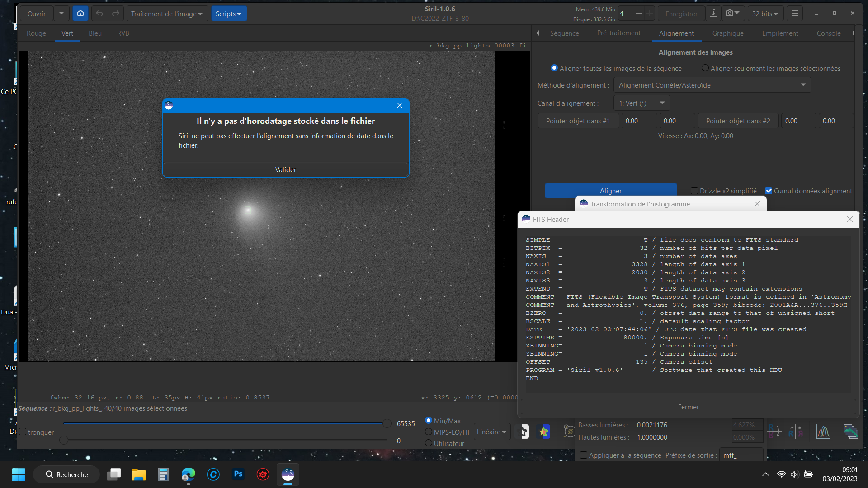Screen dimensions: 868x488
Task: Expand the alignment method dropdown
Action: (712, 85)
